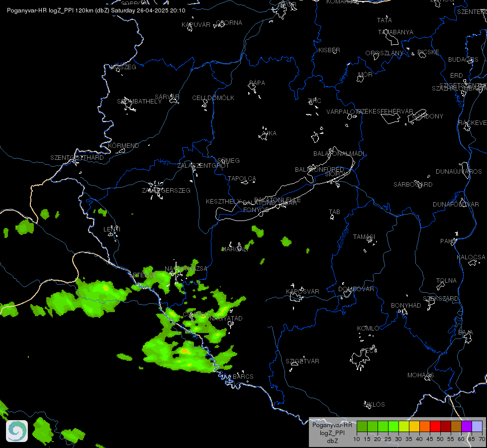Click the BONYHÁD town label
The width and height of the screenshot is (487, 448).
tap(406, 305)
